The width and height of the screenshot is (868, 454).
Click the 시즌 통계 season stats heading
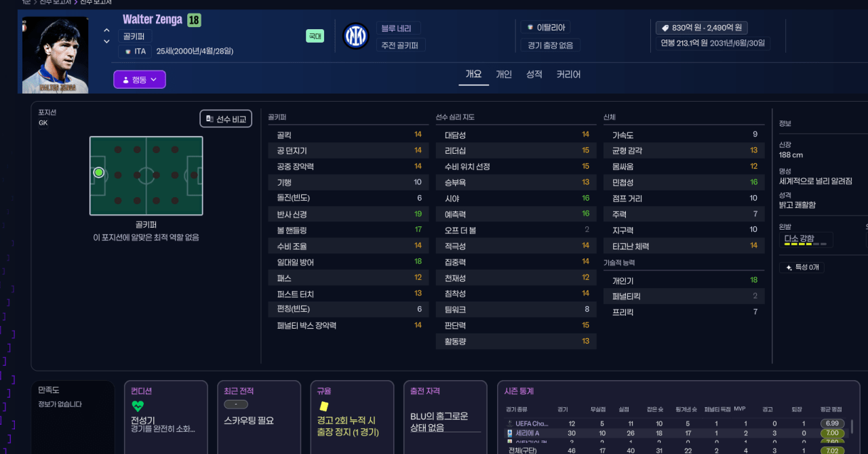pyautogui.click(x=519, y=391)
